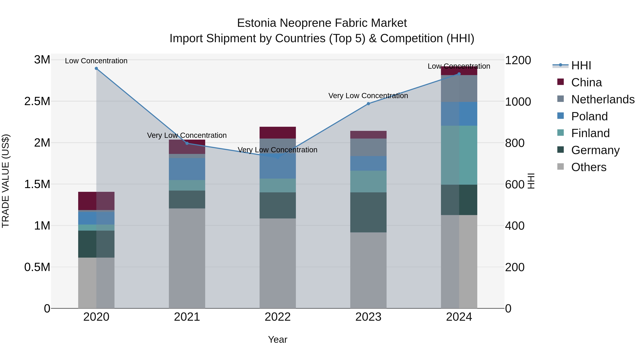Click the 2021 Others bar segment

coord(187,258)
